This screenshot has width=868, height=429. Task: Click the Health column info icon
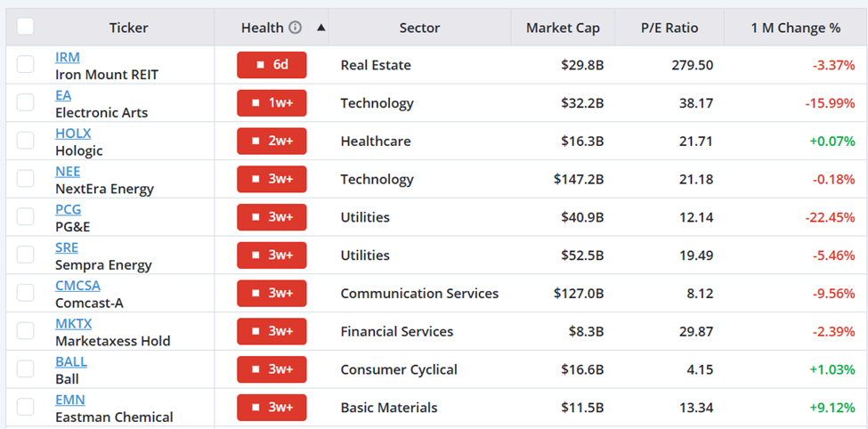pyautogui.click(x=296, y=28)
